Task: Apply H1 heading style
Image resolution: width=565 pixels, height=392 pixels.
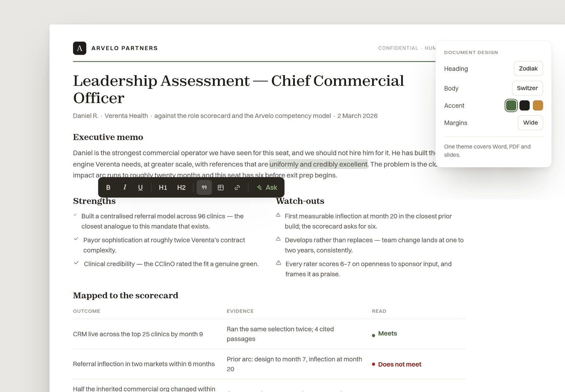Action: [163, 187]
